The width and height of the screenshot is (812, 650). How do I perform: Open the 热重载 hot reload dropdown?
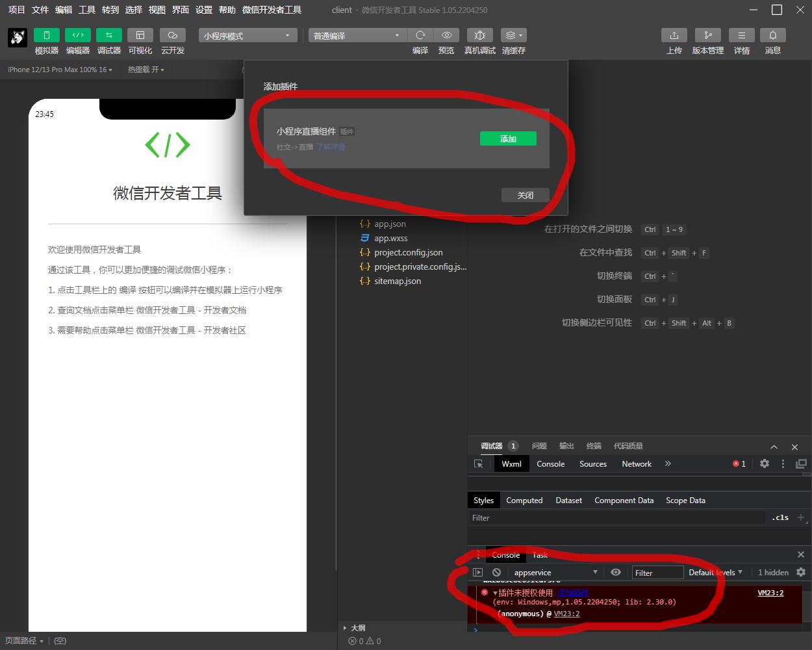click(146, 70)
